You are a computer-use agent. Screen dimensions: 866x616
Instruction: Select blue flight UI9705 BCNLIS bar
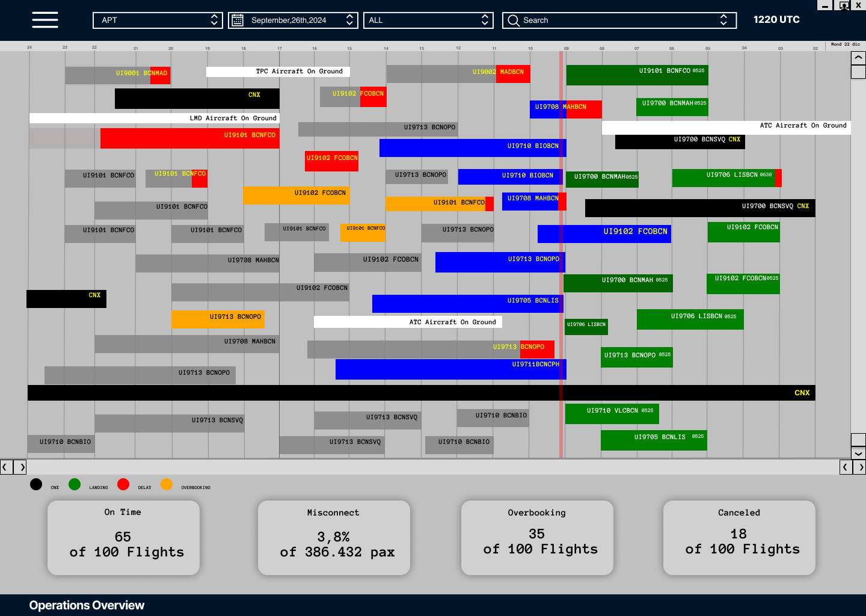click(x=467, y=304)
